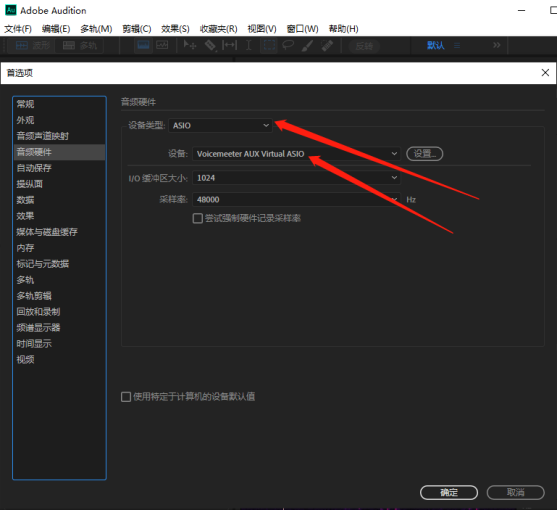Select the Time Selection I-beam tool
The height and width of the screenshot is (510, 558).
click(x=248, y=46)
